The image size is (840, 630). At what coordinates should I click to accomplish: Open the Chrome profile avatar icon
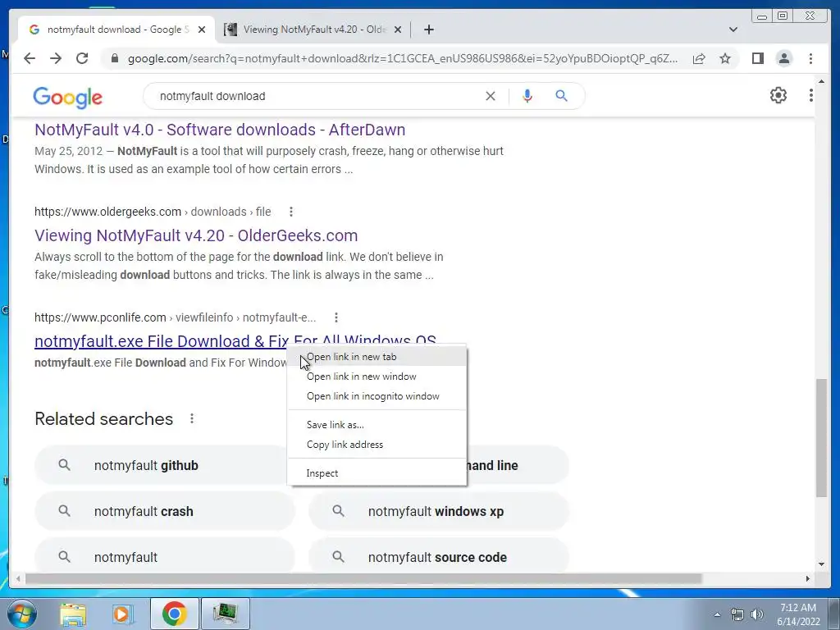(783, 58)
